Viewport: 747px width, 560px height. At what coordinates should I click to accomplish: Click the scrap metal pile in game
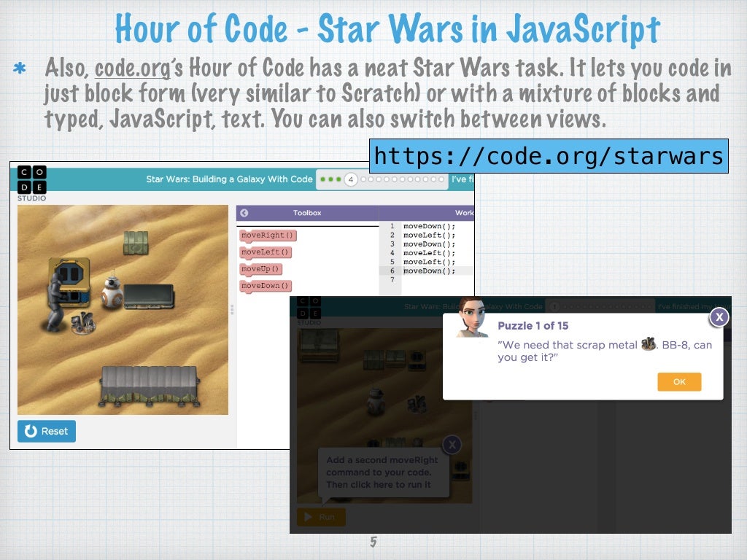tap(83, 323)
